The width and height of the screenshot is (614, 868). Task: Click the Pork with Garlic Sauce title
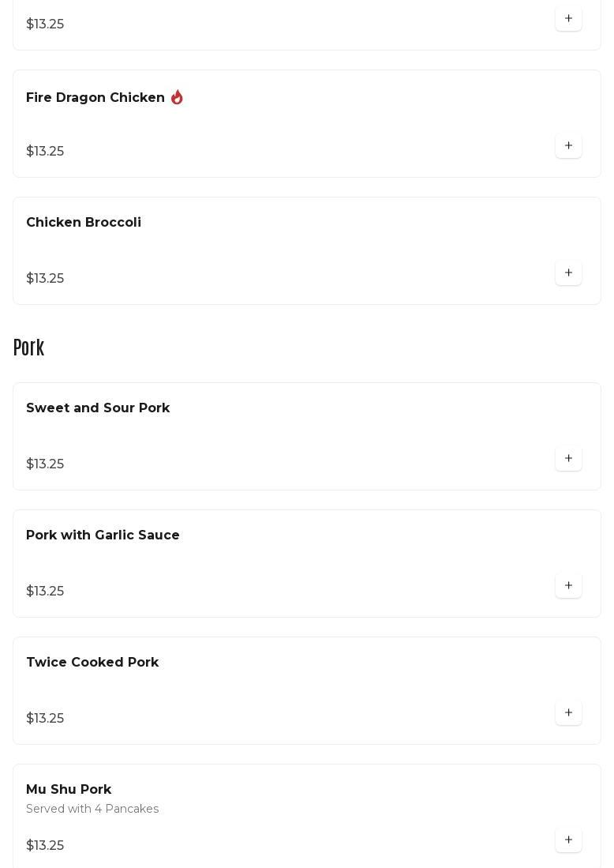103,535
